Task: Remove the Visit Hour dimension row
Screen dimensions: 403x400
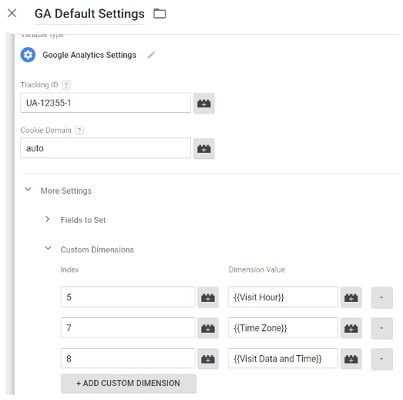Action: (x=382, y=297)
